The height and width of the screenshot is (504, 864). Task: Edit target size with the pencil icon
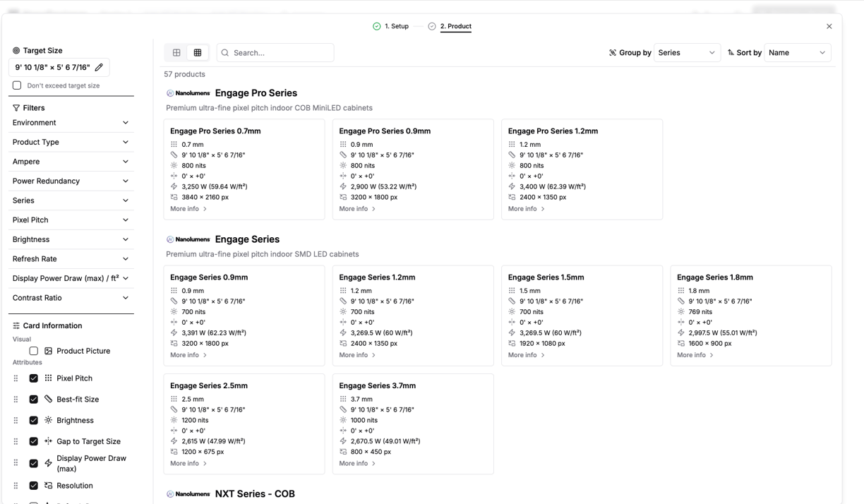click(x=99, y=68)
